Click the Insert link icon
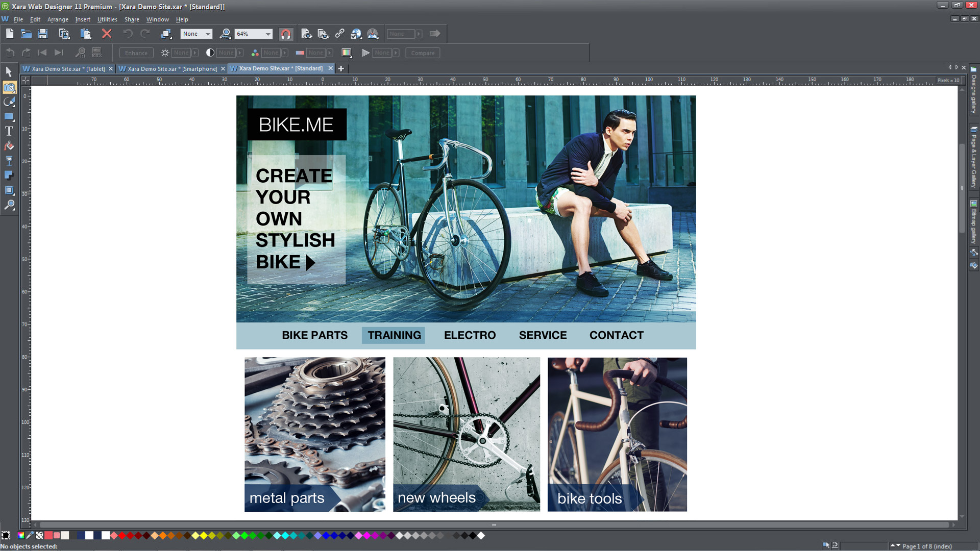The image size is (980, 551). (x=340, y=34)
